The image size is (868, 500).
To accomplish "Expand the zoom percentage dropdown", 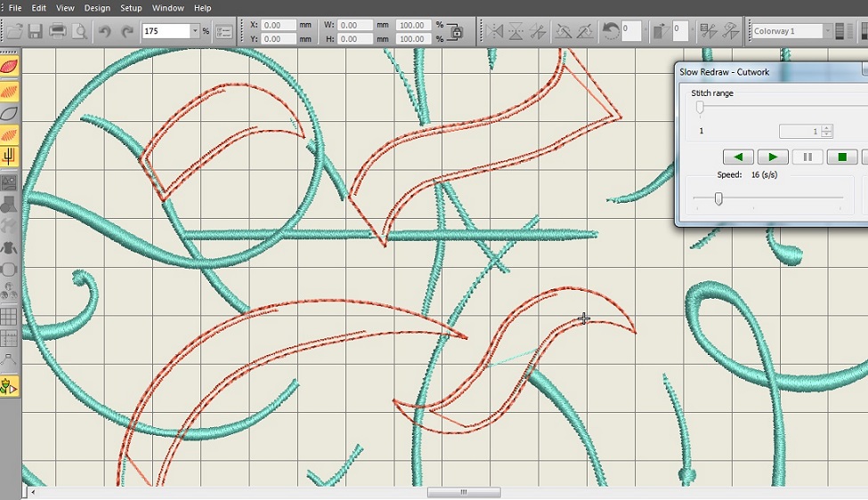I will click(195, 31).
